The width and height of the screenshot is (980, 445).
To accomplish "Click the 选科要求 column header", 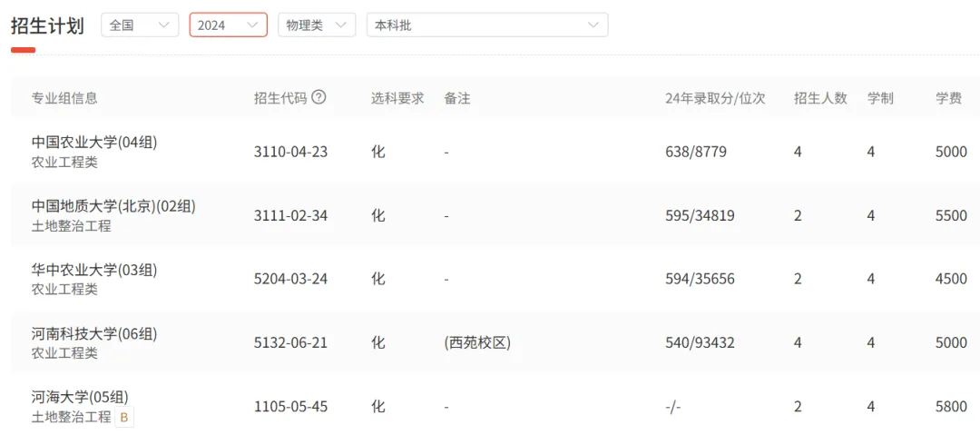I will click(x=397, y=98).
